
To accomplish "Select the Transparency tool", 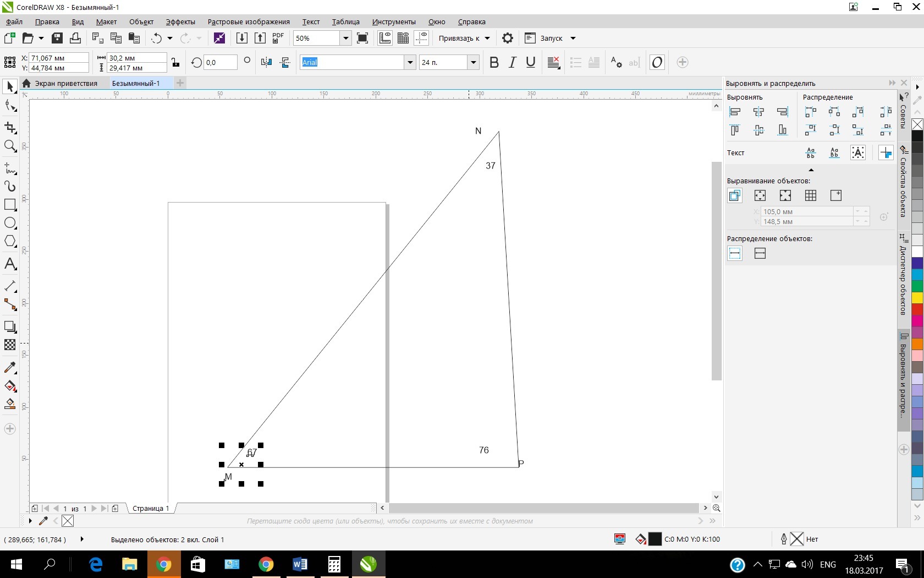I will 10,345.
